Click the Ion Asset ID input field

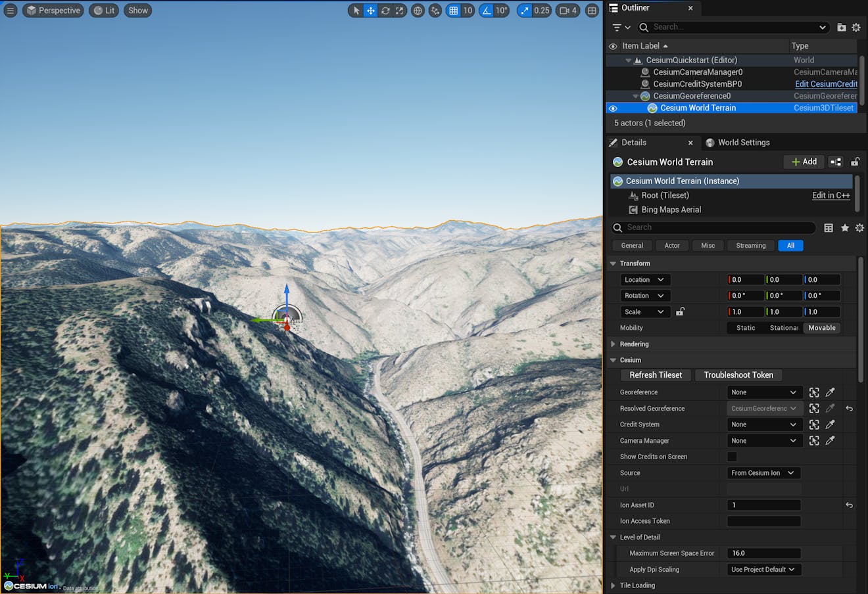(x=763, y=505)
